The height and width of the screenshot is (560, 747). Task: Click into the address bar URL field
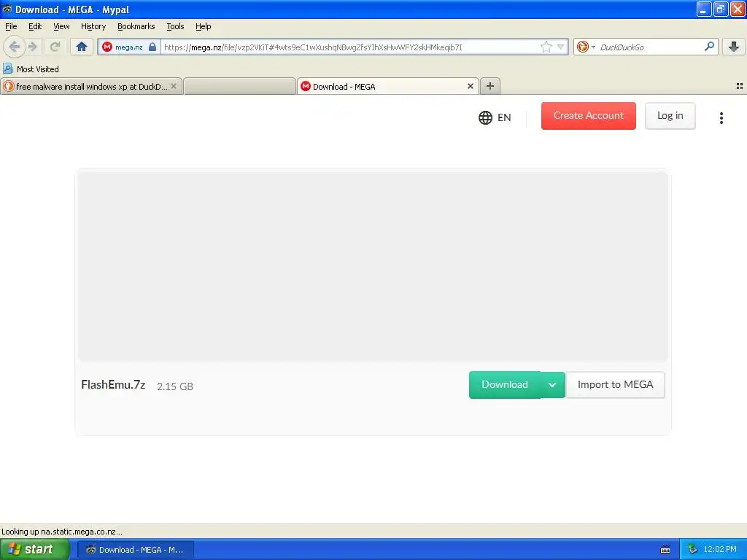[350, 47]
